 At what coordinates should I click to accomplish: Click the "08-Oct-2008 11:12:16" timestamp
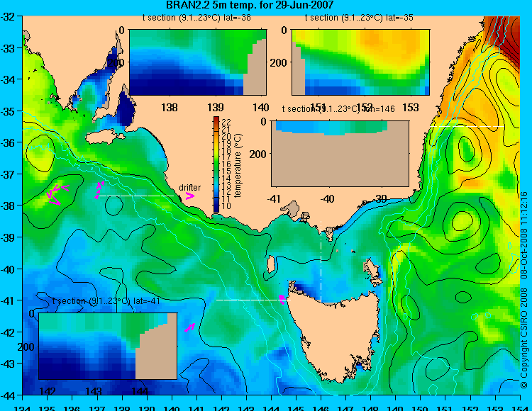(524, 235)
